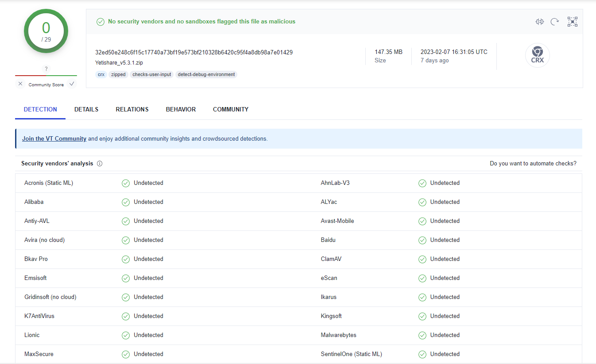Click the Gridinsoft (no cloud) vendor name
The image size is (596, 364).
click(x=50, y=297)
